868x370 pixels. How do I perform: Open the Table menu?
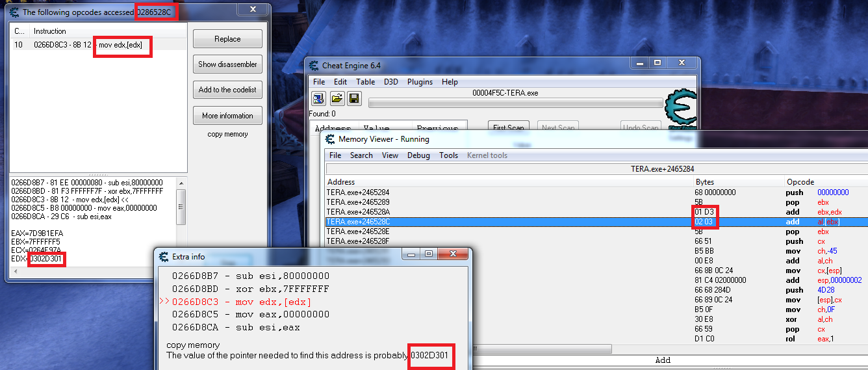pyautogui.click(x=365, y=82)
